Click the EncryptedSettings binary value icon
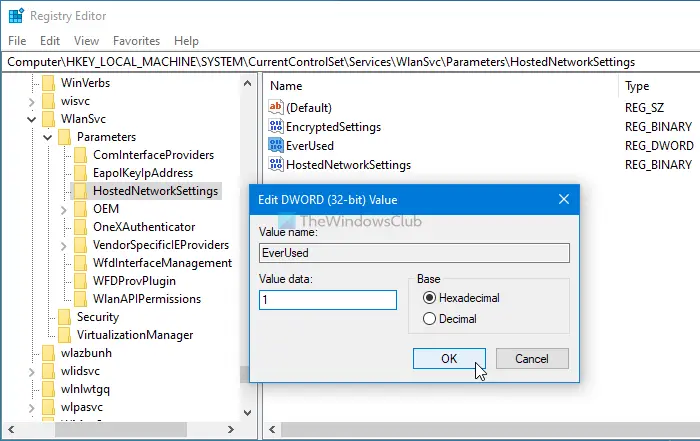The image size is (700, 441). click(275, 126)
